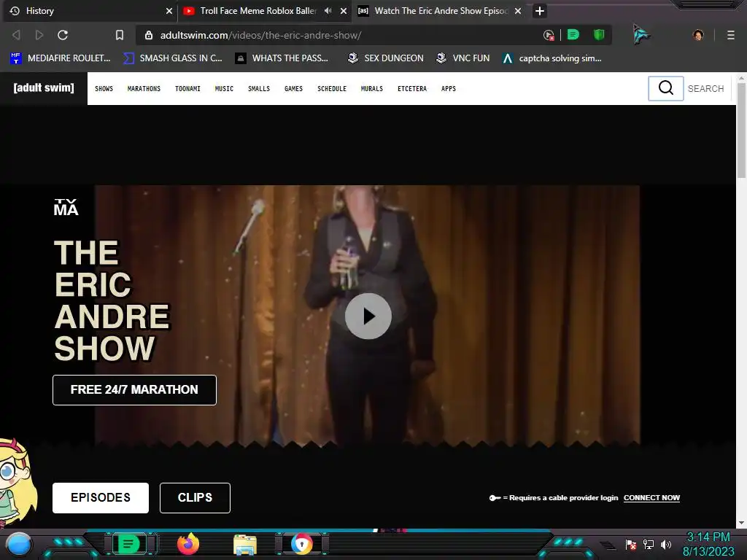
Task: Bookmark this page with the bookmark icon
Action: 120,35
